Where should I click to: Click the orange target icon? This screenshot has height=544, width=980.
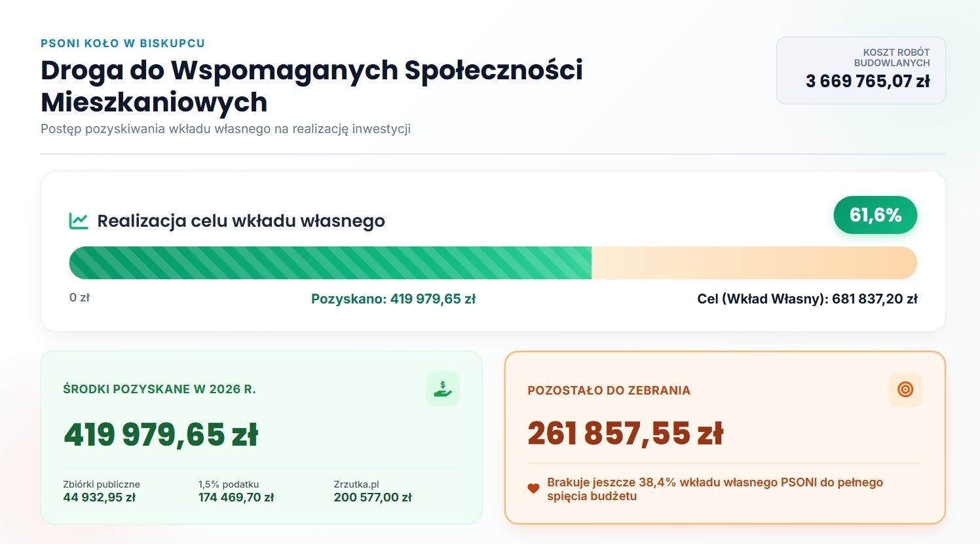(905, 389)
